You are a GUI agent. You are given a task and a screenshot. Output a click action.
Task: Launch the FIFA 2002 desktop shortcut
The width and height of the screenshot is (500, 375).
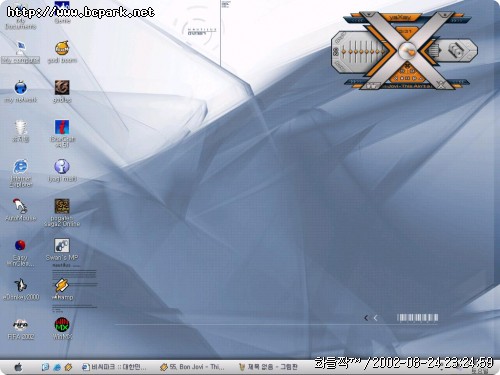[x=20, y=329]
